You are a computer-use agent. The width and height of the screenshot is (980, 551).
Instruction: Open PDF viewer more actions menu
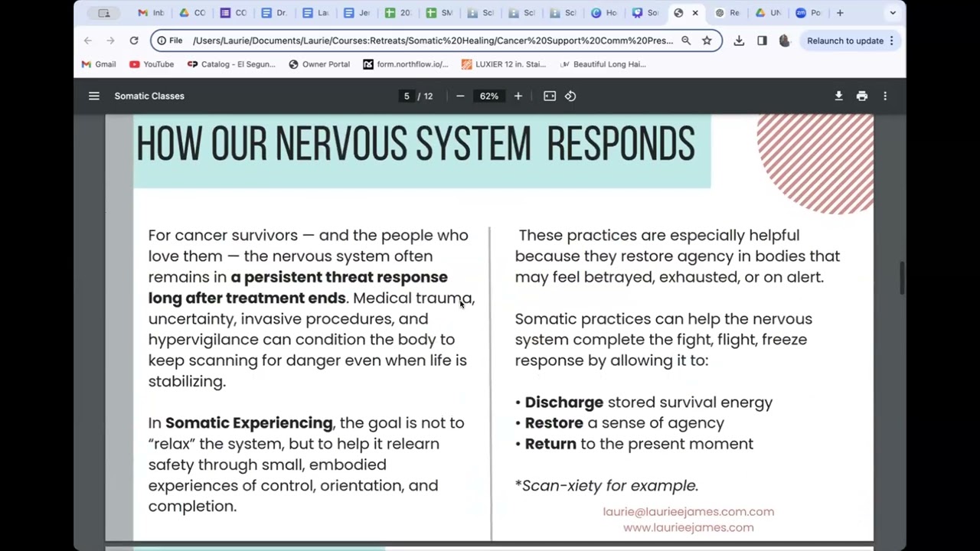click(885, 96)
